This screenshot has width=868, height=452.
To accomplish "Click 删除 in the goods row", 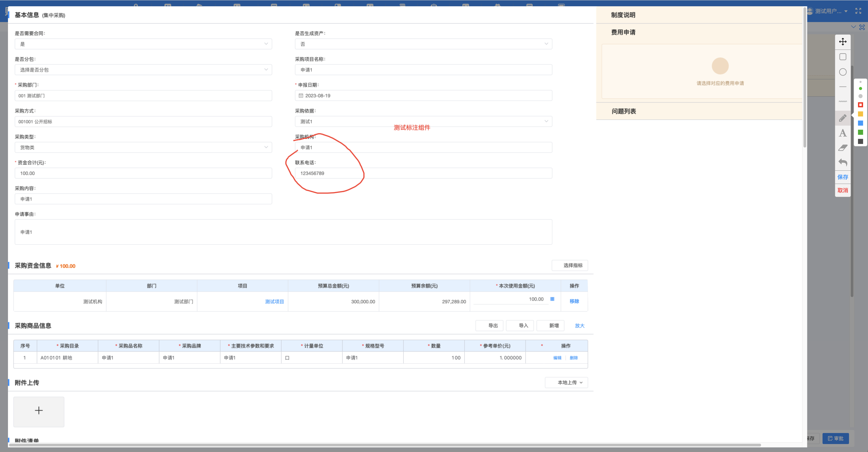I will [x=574, y=358].
